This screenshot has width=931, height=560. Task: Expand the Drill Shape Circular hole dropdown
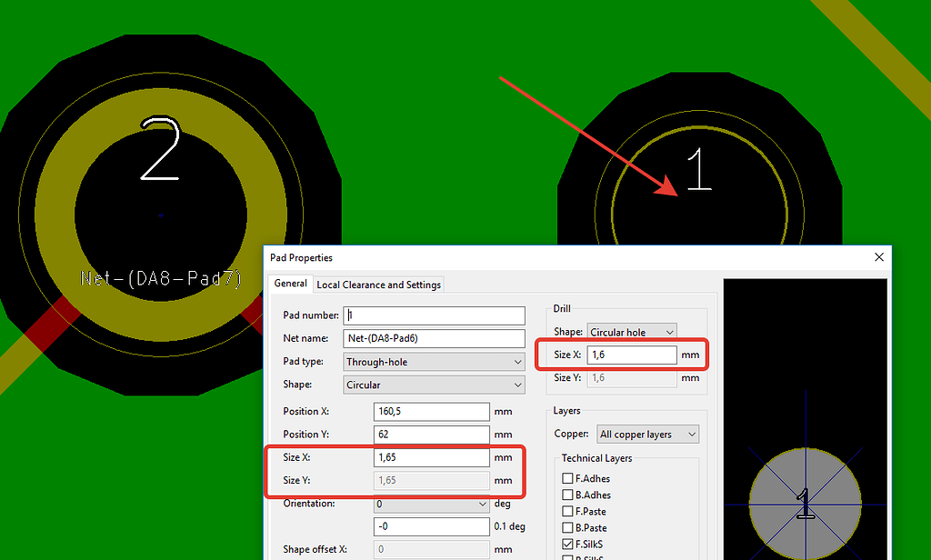click(x=632, y=332)
